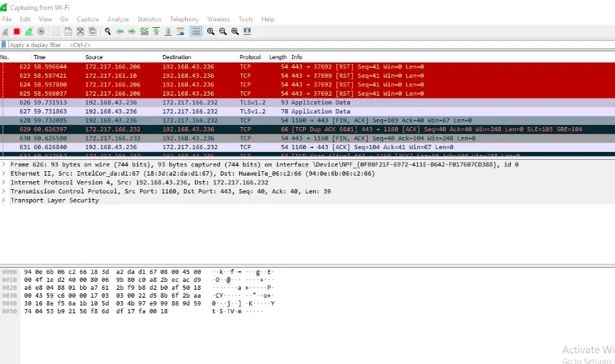Toggle packet list colorization button
Screen dimensions: 615x364
tap(196, 31)
